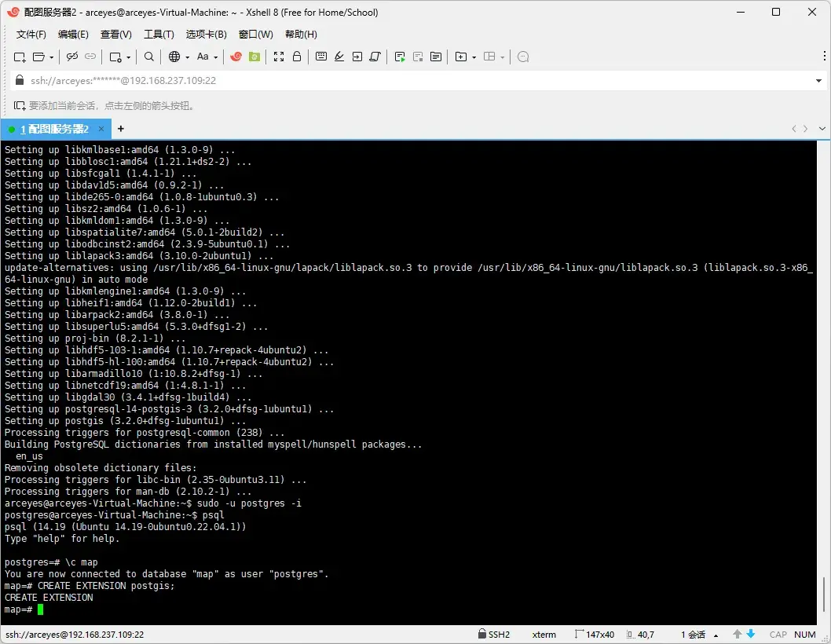Viewport: 831px width, 644px height.
Task: Toggle the NUM indicator in status bar
Action: click(805, 634)
